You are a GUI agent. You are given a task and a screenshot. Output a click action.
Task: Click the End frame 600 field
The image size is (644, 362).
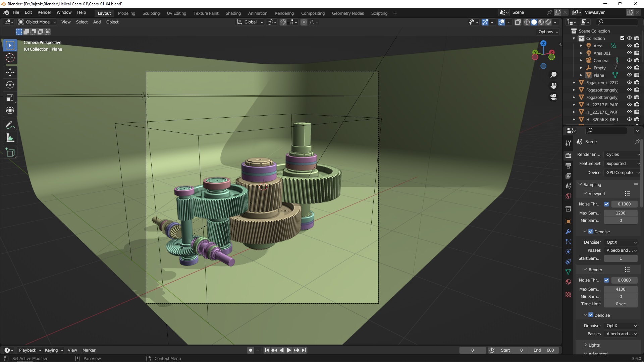pos(543,350)
